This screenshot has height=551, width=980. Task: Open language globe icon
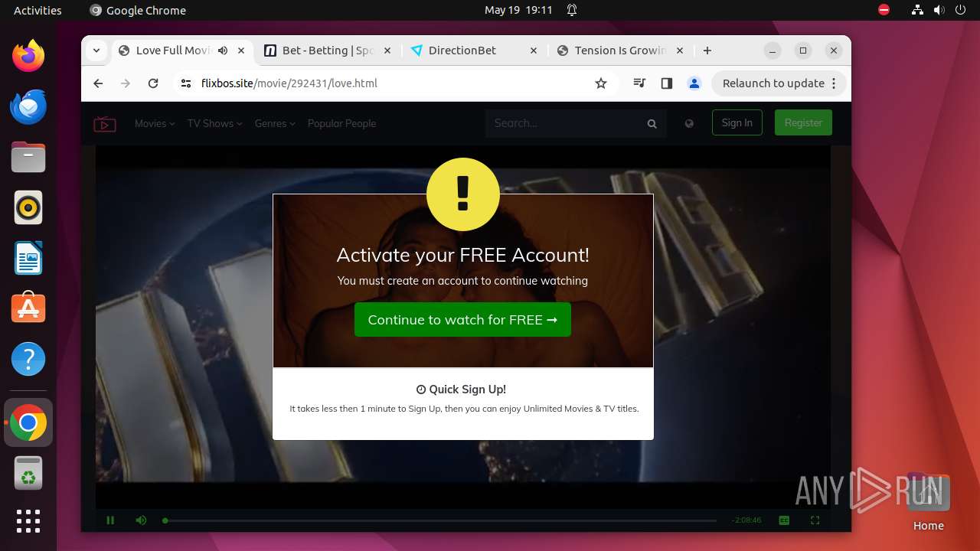(689, 123)
